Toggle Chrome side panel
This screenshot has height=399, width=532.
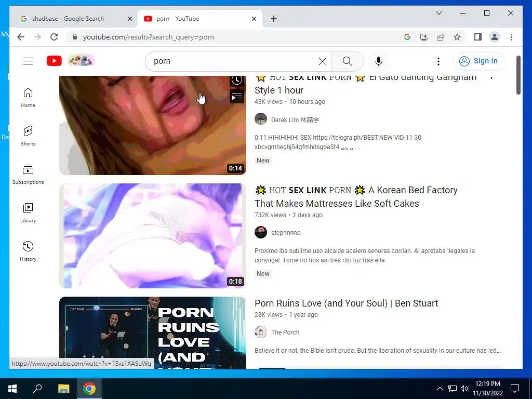coord(478,37)
